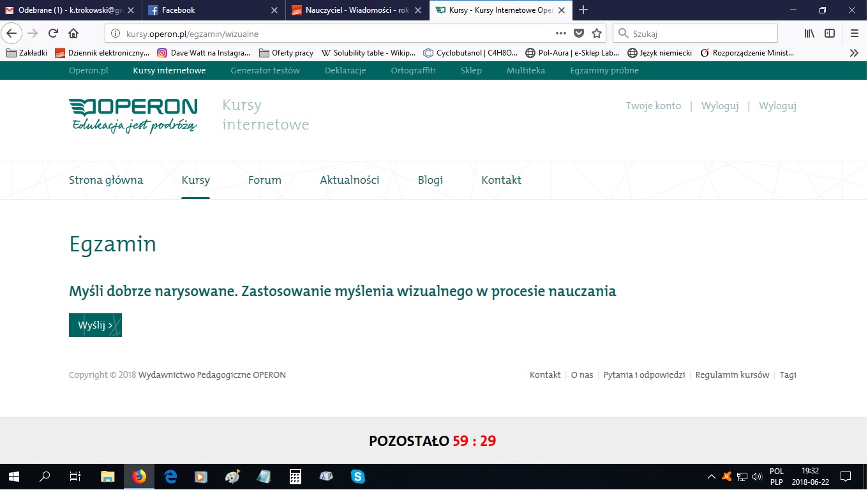Open the Oferty pracy bookmark folder
This screenshot has height=490, width=868.
(286, 53)
